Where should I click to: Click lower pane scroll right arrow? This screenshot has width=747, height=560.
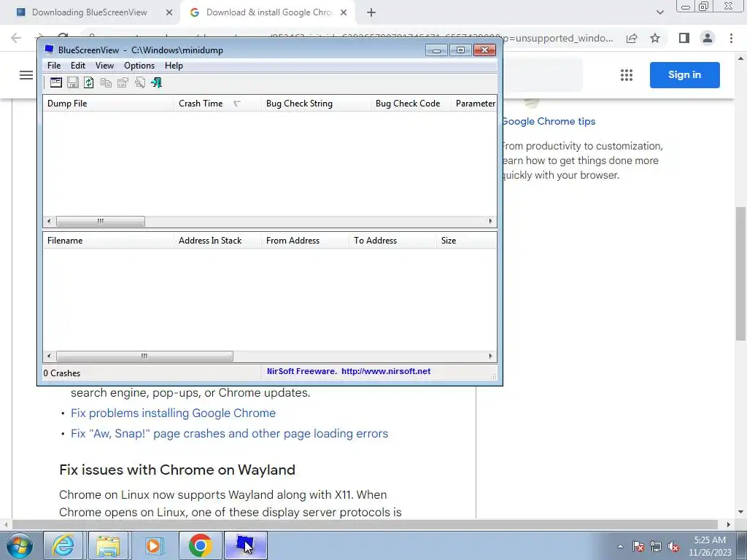click(491, 356)
